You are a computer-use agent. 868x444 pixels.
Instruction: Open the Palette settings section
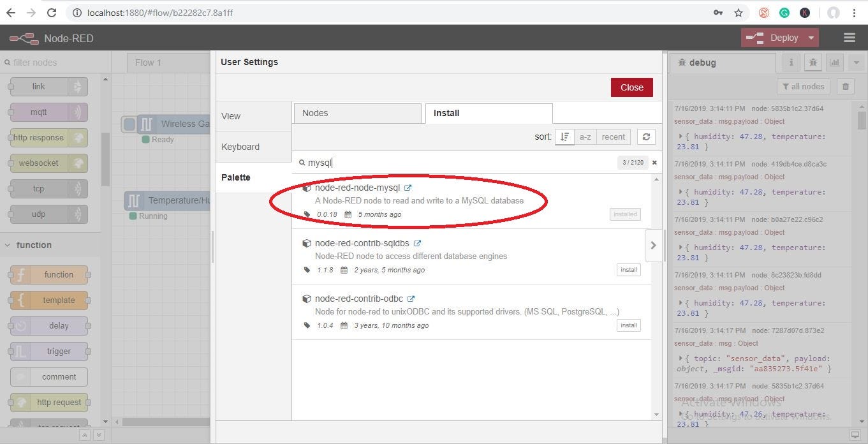point(253,177)
